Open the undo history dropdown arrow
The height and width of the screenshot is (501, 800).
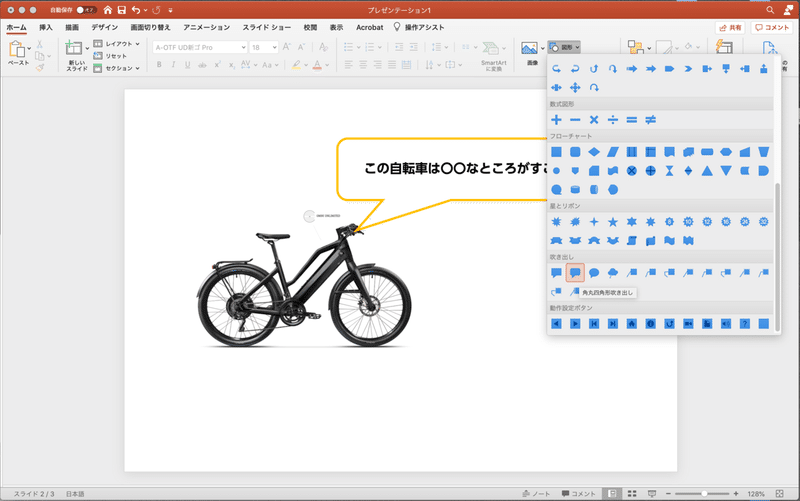click(145, 10)
